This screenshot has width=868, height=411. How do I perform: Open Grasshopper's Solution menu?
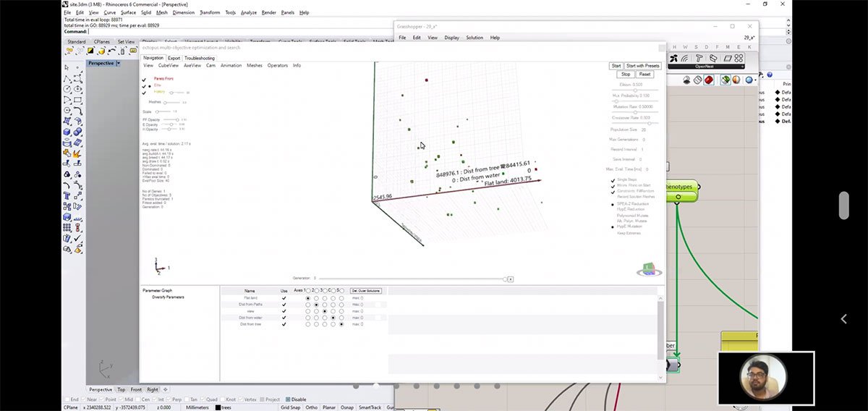[x=475, y=38]
